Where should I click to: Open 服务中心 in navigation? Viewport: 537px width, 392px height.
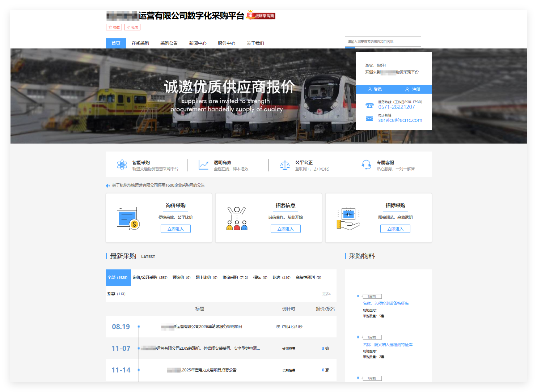coord(227,43)
